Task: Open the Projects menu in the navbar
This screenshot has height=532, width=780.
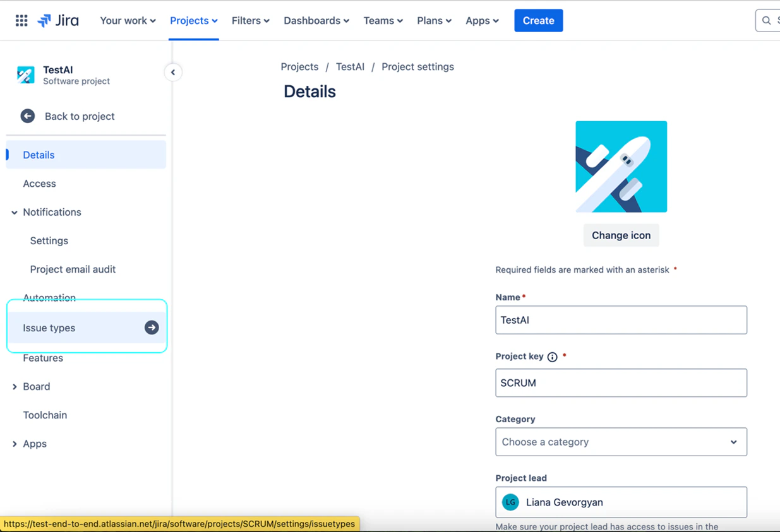Action: coord(193,20)
